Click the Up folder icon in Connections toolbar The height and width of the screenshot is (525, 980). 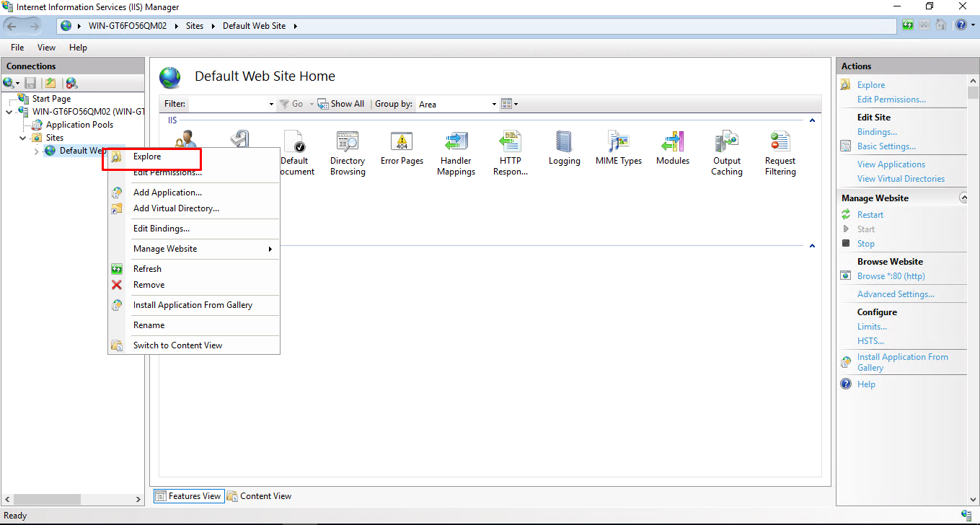point(50,84)
